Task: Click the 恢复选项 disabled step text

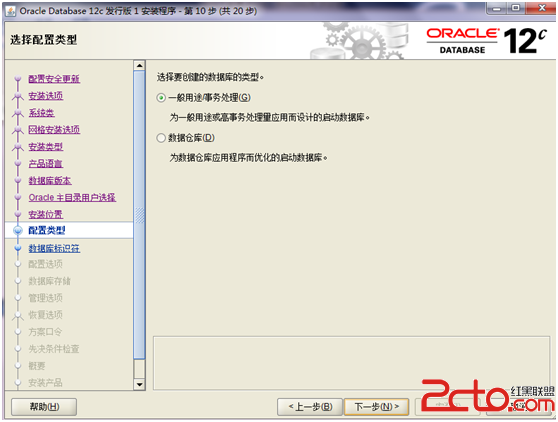Action: pyautogui.click(x=46, y=315)
